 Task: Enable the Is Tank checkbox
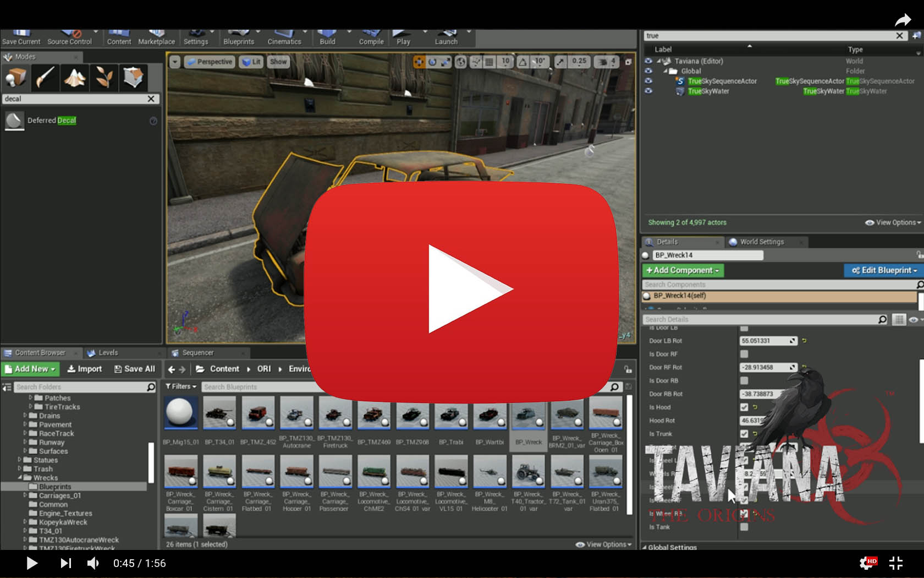tap(744, 527)
